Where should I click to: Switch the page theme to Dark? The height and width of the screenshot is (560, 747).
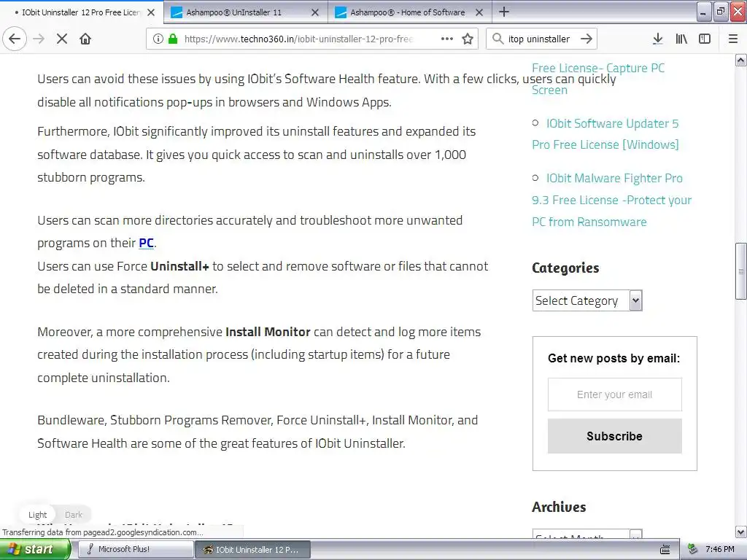(x=74, y=515)
